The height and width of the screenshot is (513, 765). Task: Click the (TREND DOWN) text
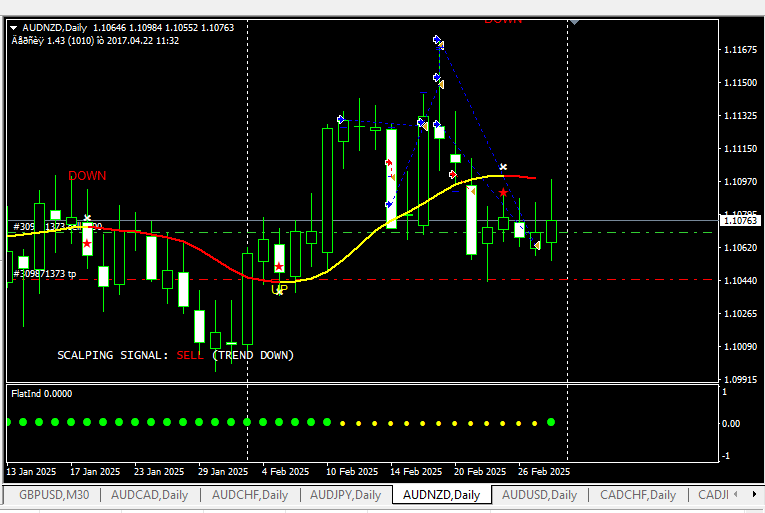(x=253, y=355)
